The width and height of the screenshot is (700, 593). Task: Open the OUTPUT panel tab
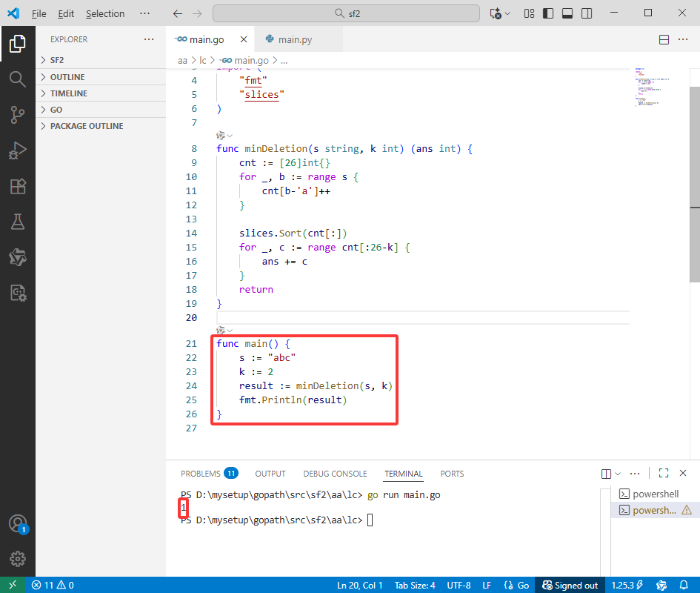[x=270, y=474]
